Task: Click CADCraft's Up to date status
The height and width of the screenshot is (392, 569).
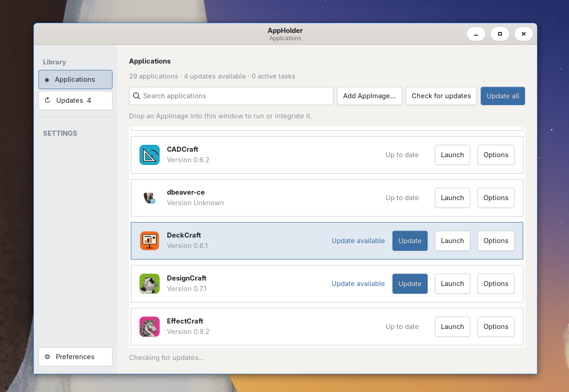Action: pos(402,155)
